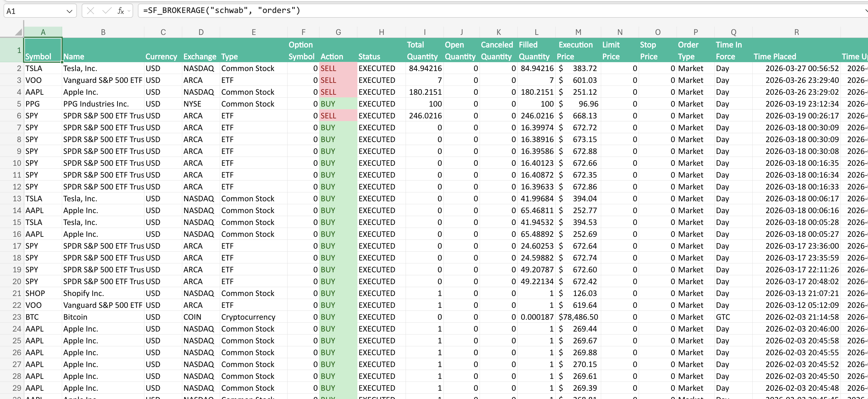Click the 0.000187 filled quantity cell
This screenshot has width=868, height=399.
tap(536, 317)
